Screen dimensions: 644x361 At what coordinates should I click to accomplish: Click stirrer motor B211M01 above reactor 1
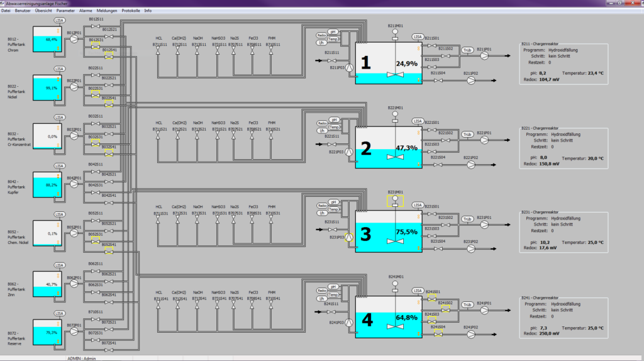point(395,33)
